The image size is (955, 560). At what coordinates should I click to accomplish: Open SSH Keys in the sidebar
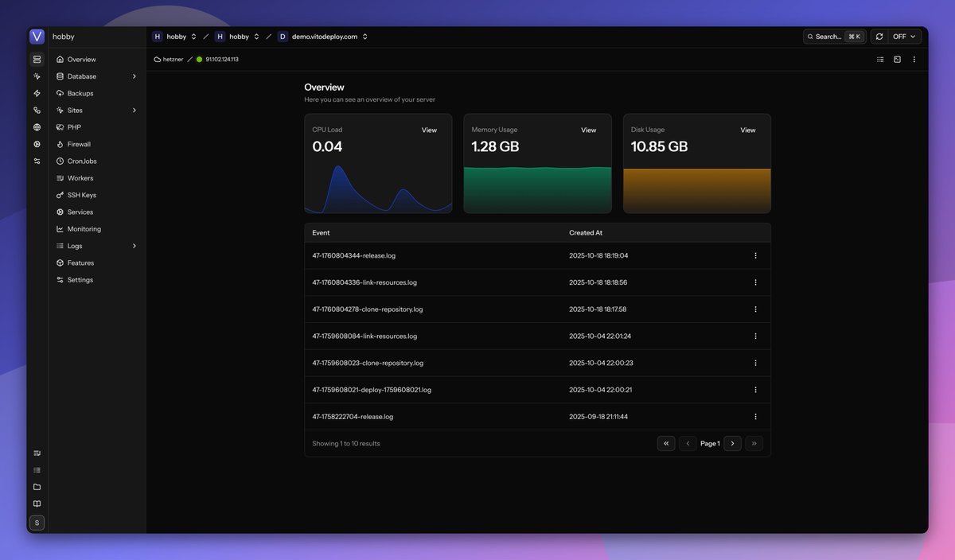click(x=97, y=195)
